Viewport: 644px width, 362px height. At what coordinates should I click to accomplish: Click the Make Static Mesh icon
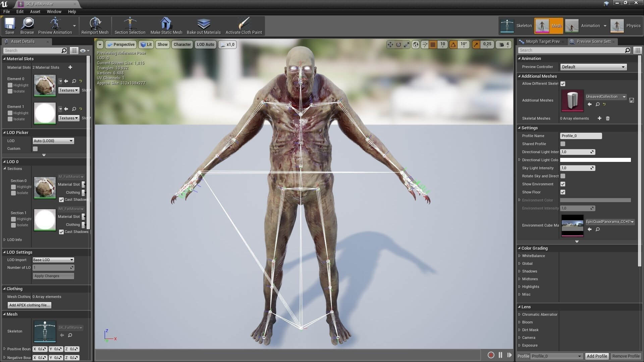tap(166, 26)
